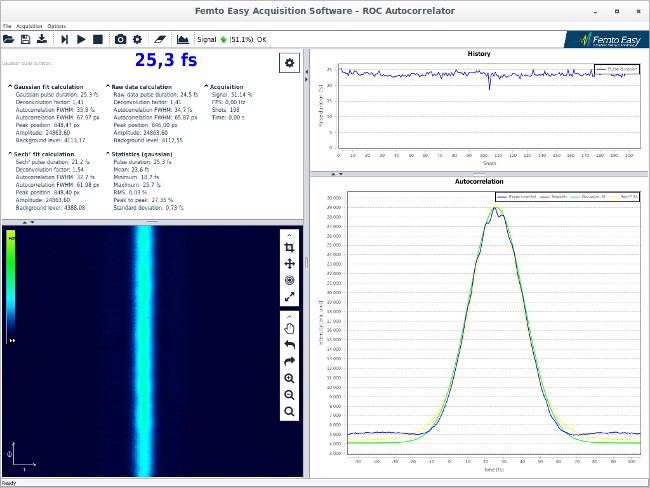The height and width of the screenshot is (488, 650).
Task: Click the eraser icon in toolbar
Action: (x=160, y=39)
